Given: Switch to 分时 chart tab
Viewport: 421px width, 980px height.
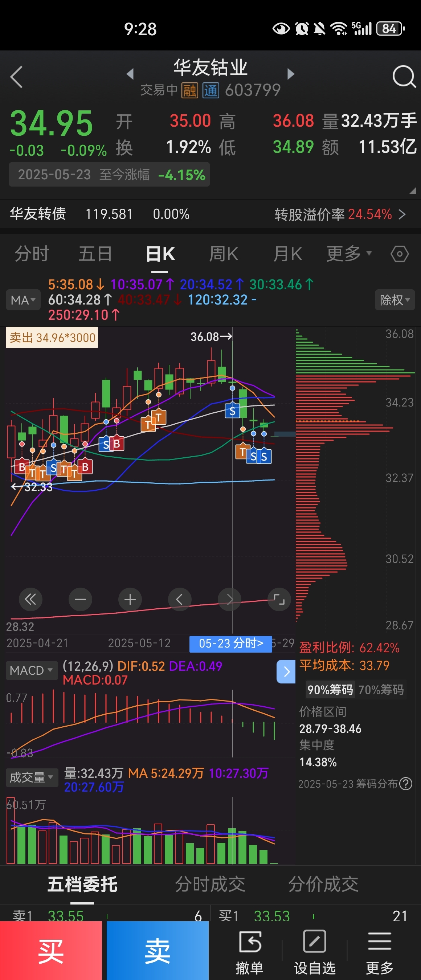Looking at the screenshot, I should click(x=32, y=254).
